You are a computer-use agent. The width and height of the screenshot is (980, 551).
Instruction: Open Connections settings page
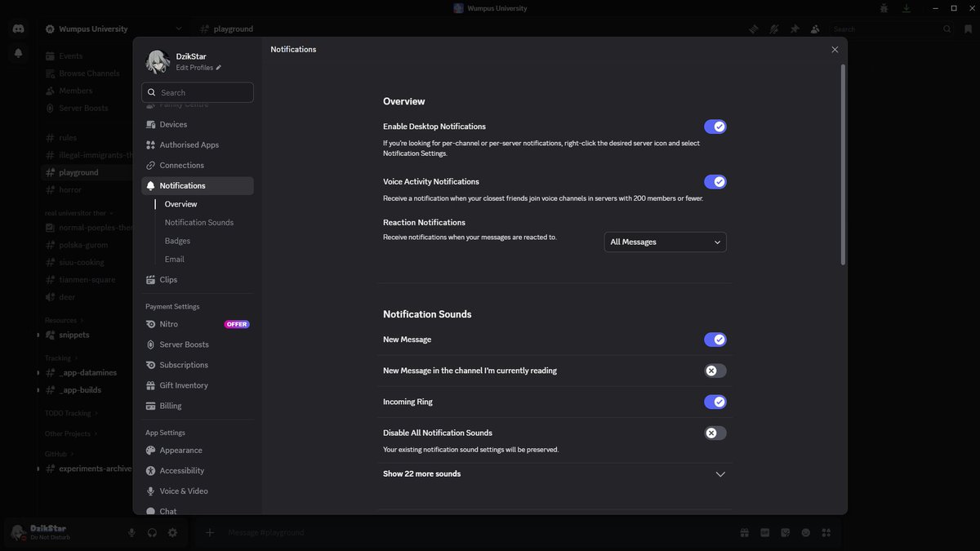(197, 165)
